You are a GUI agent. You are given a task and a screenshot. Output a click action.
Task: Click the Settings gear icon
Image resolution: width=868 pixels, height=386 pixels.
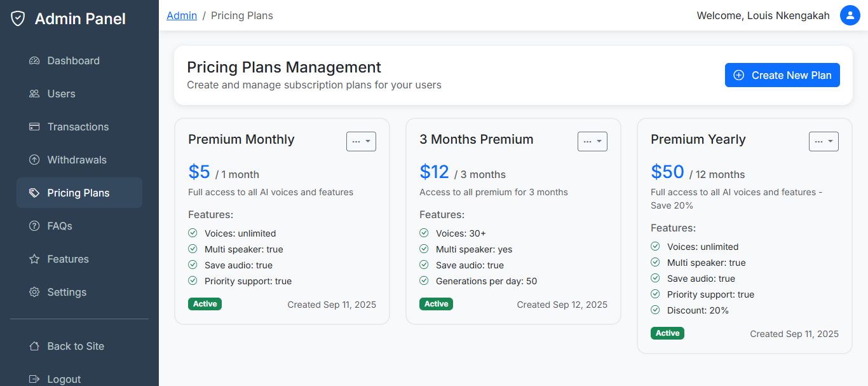coord(34,293)
